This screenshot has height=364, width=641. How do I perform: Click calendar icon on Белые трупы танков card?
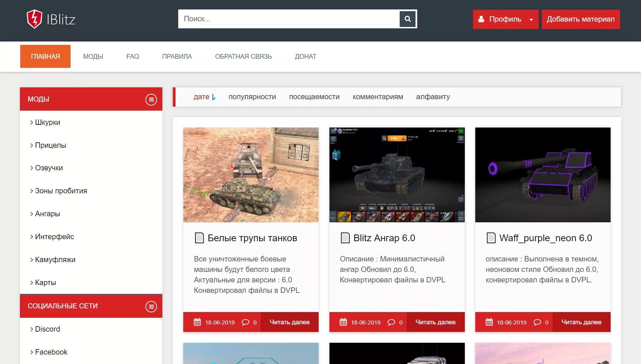click(x=197, y=322)
